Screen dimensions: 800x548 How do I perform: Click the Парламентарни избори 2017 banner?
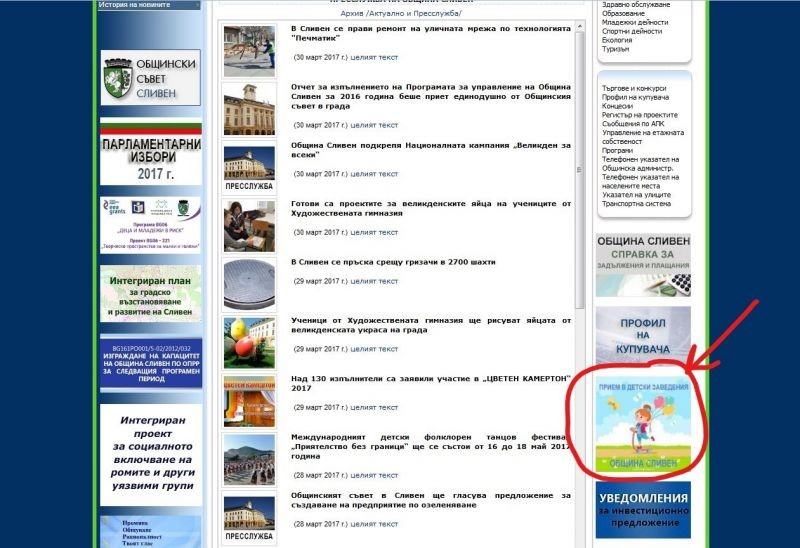(x=150, y=157)
